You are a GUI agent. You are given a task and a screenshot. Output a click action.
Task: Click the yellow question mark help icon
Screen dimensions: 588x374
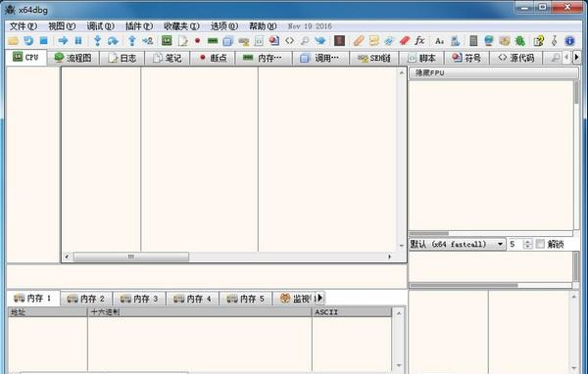tap(539, 40)
